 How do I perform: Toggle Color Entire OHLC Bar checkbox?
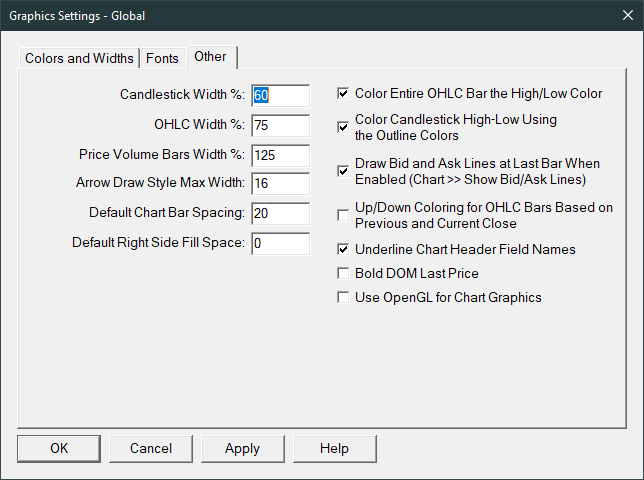pyautogui.click(x=344, y=94)
